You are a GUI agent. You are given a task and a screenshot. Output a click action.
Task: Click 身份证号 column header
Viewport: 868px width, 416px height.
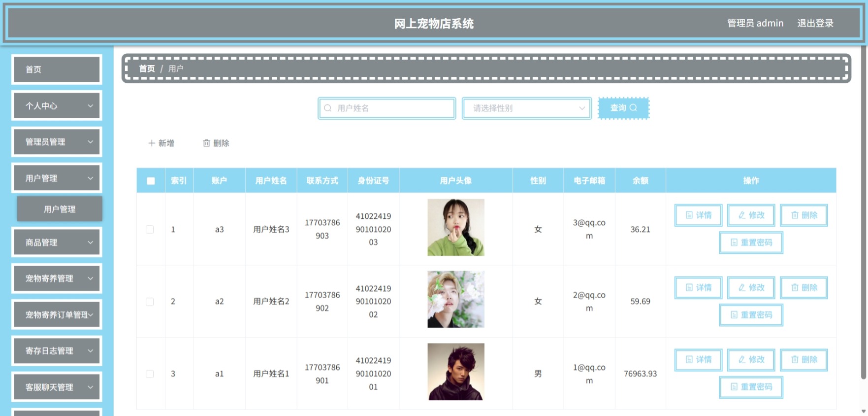(373, 181)
